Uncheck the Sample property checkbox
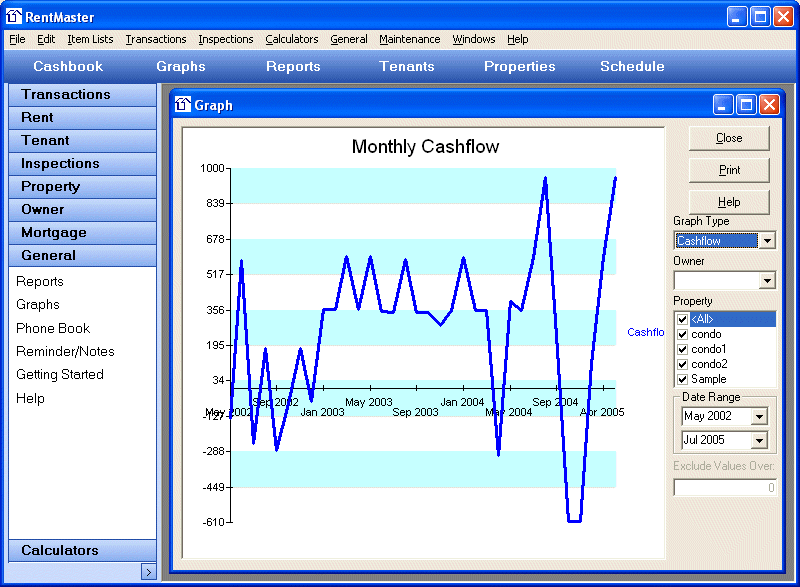 (x=682, y=379)
